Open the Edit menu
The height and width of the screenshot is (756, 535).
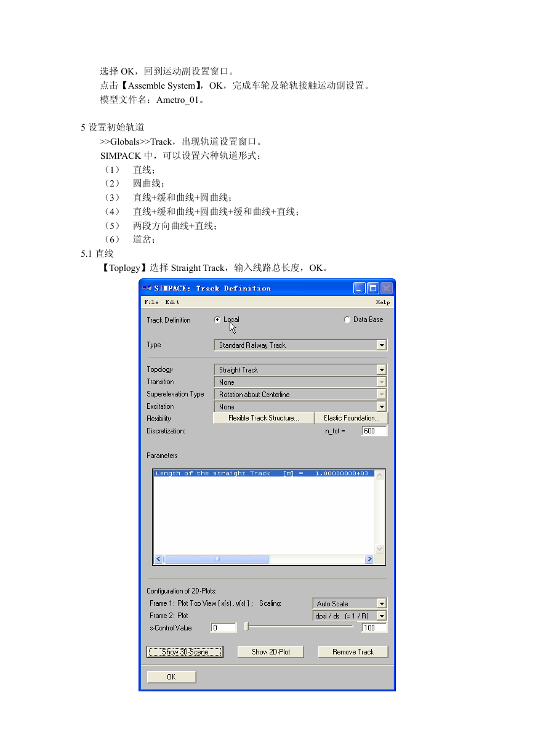coord(172,302)
